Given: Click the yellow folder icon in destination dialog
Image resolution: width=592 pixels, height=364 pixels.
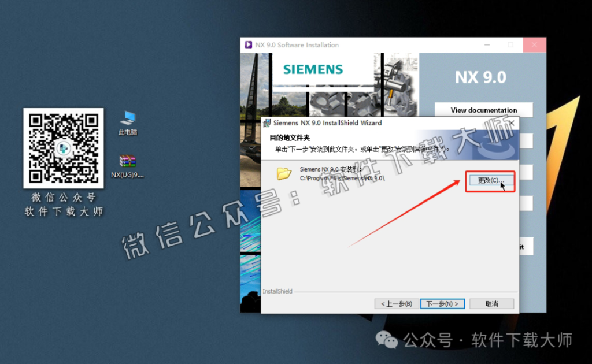Looking at the screenshot, I should [x=283, y=175].
